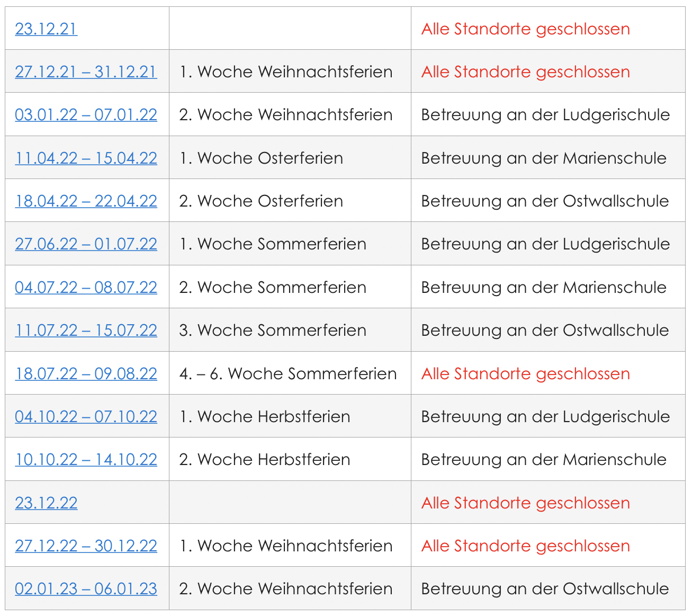The image size is (692, 616).
Task: Select the 10.10.22 – 14.10.22 link
Action: click(x=86, y=459)
